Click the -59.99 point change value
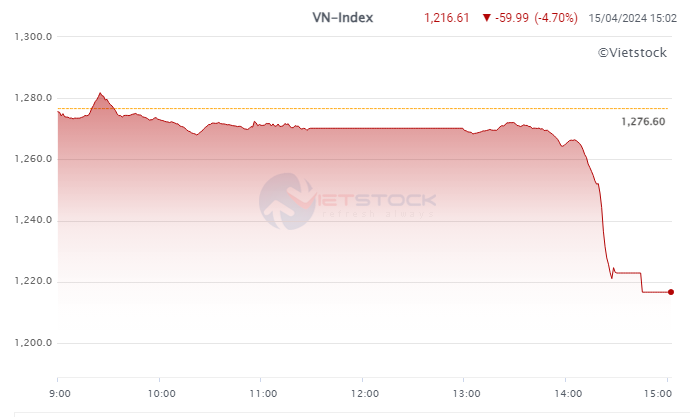Viewport: 690px width, 417px height. pyautogui.click(x=512, y=18)
